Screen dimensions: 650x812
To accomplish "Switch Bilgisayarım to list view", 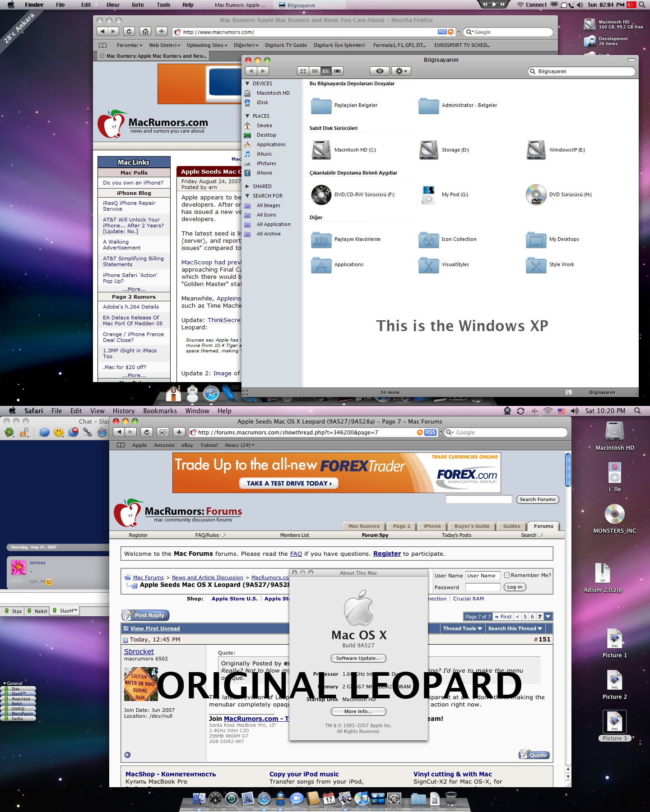I will coord(315,71).
